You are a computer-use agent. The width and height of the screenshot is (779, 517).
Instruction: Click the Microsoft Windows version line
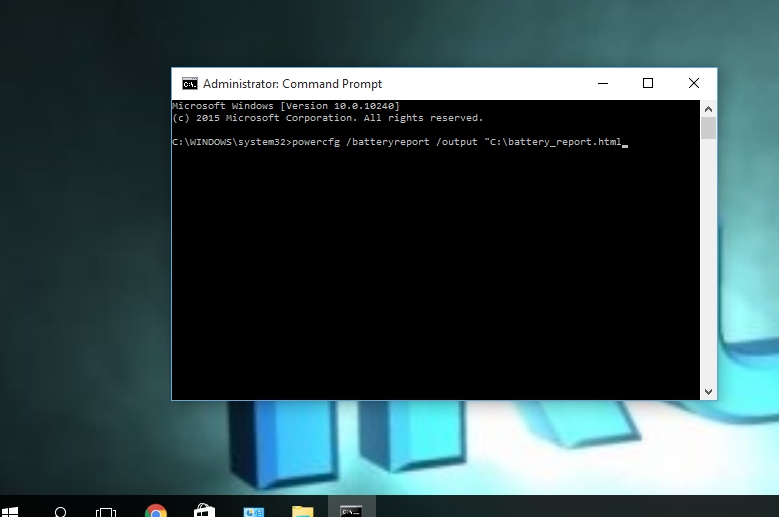[x=286, y=106]
